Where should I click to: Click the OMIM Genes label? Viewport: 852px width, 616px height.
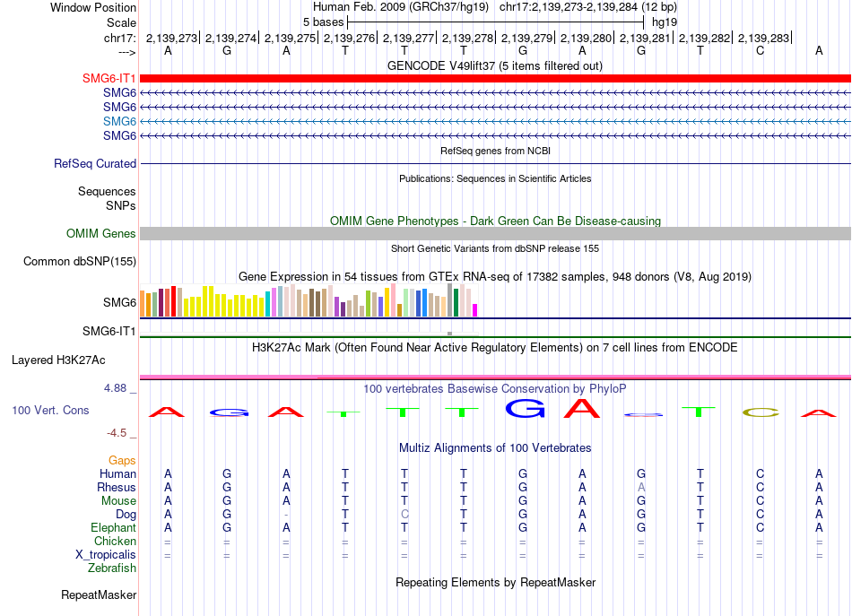pyautogui.click(x=100, y=234)
